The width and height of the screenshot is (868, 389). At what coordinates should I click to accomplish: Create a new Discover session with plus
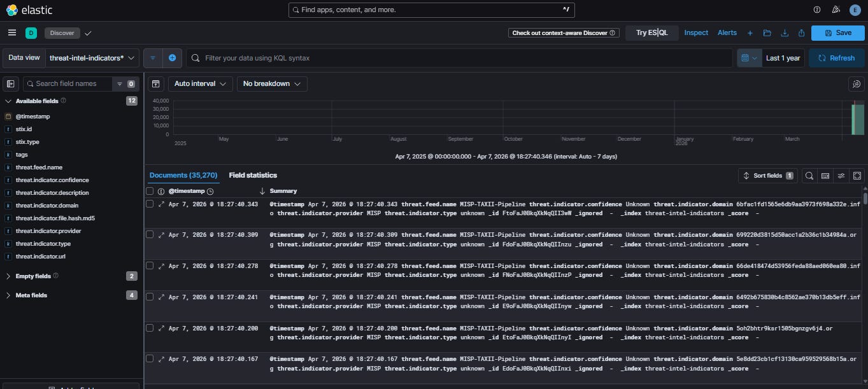[x=750, y=32]
